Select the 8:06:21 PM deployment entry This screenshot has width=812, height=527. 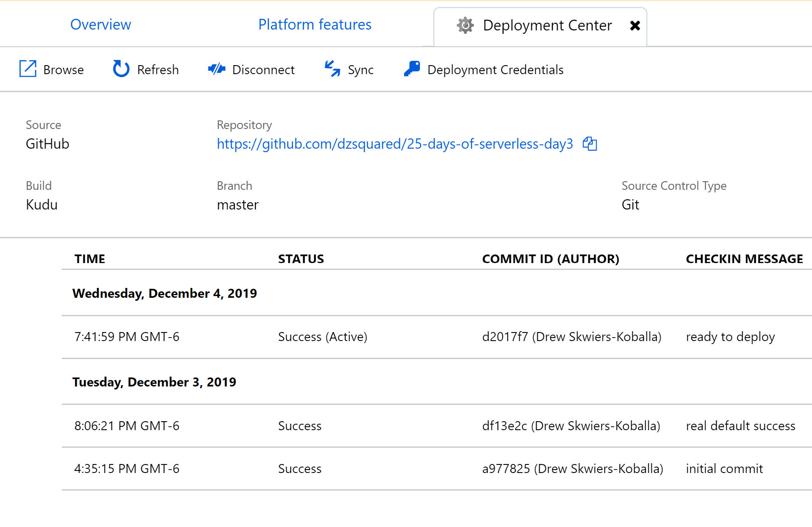pos(127,426)
